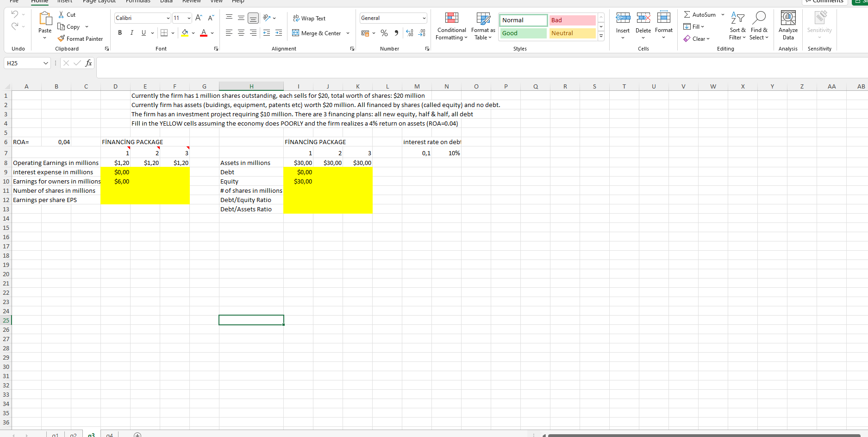
Task: Toggle Italic formatting
Action: 131,32
